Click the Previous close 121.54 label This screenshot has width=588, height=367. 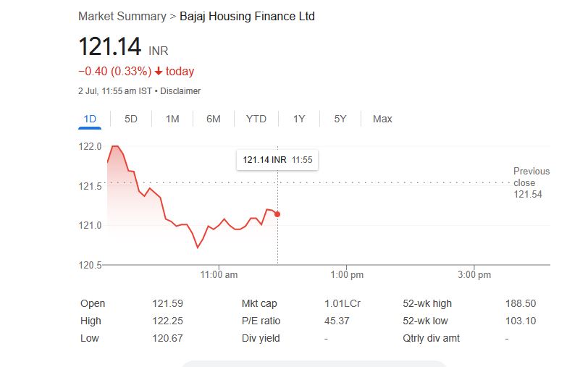[x=531, y=182]
